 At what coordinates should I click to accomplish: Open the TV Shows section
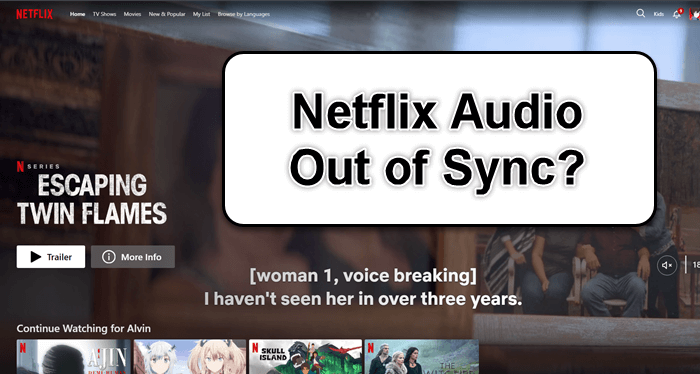pyautogui.click(x=104, y=14)
